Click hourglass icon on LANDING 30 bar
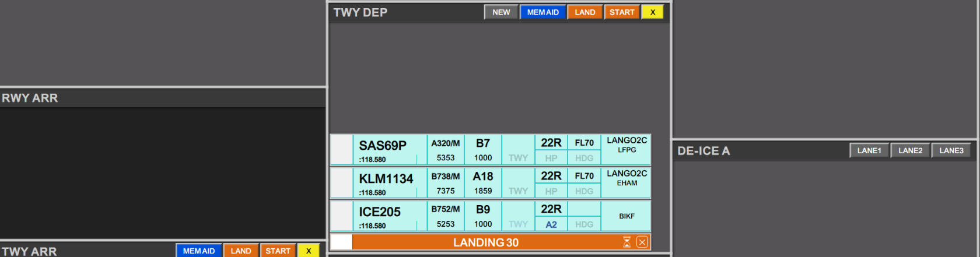This screenshot has width=980, height=257. click(627, 242)
